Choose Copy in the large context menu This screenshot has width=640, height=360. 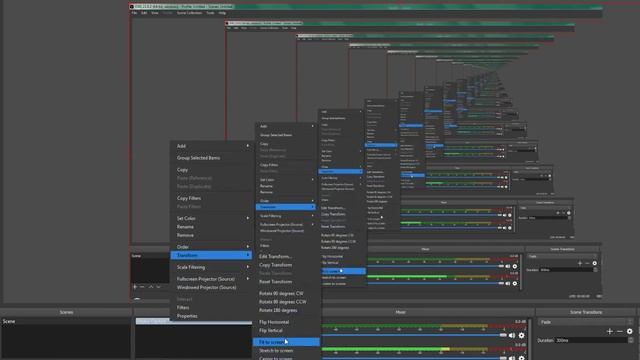[x=182, y=169]
